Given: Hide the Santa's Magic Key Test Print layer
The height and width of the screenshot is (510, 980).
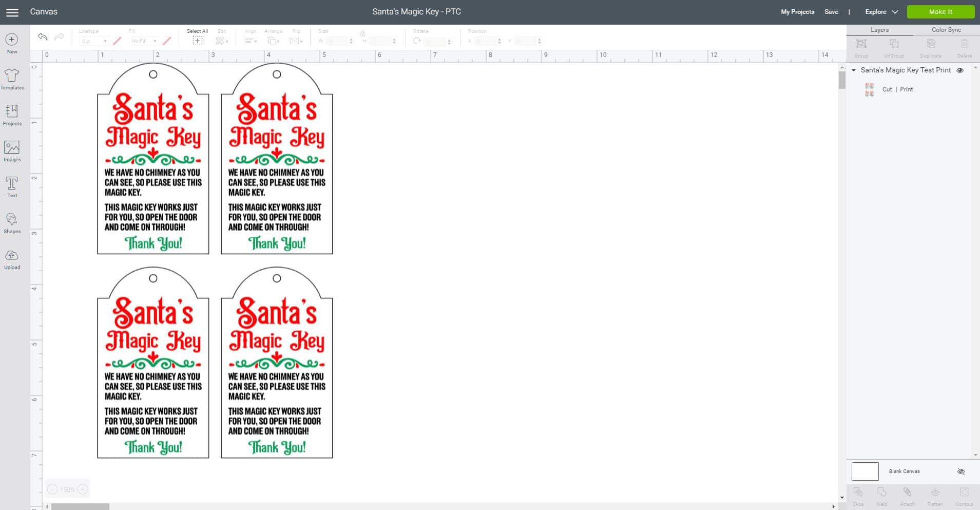Looking at the screenshot, I should [x=960, y=70].
